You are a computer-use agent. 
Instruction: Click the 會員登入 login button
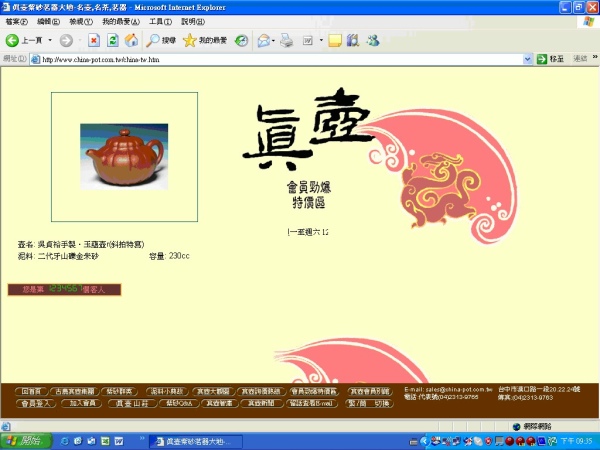[38, 403]
